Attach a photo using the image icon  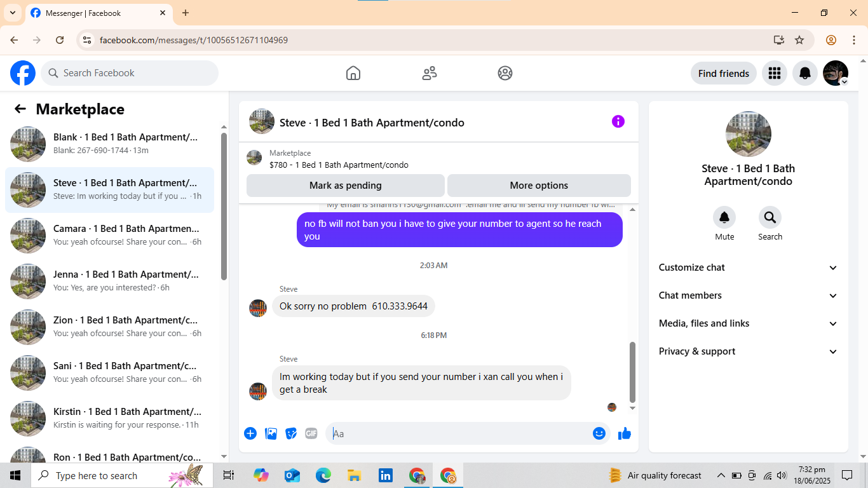[271, 433]
